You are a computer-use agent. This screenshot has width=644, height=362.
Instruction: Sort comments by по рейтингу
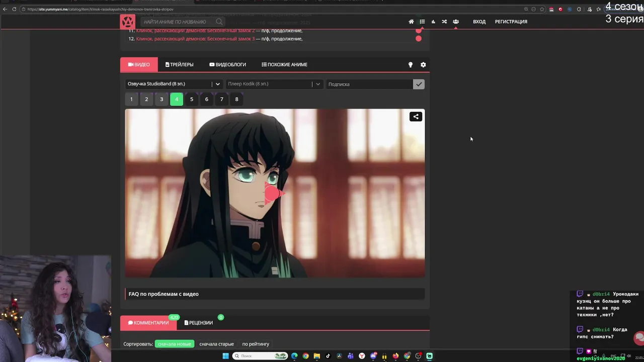click(256, 344)
